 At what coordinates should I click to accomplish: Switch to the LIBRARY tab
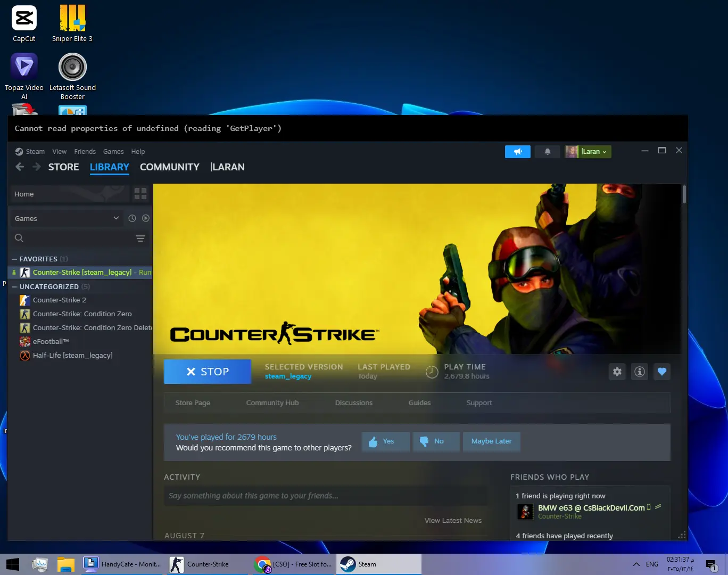[x=110, y=167]
